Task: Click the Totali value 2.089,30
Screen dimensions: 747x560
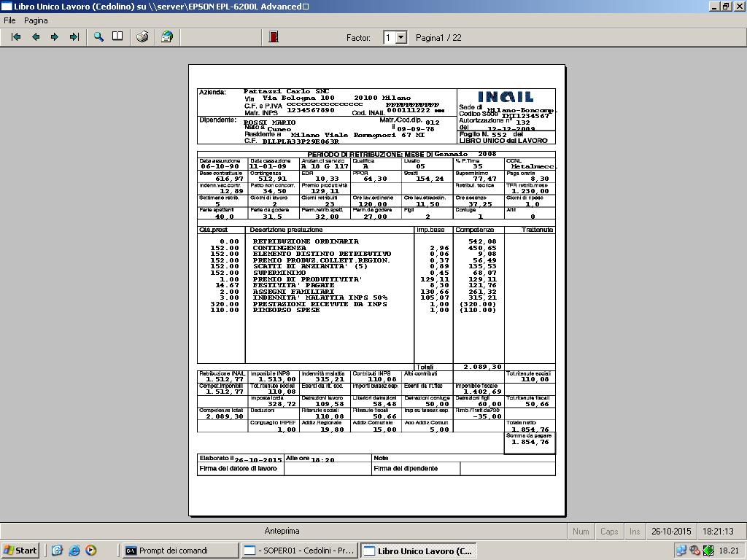Action: click(483, 367)
